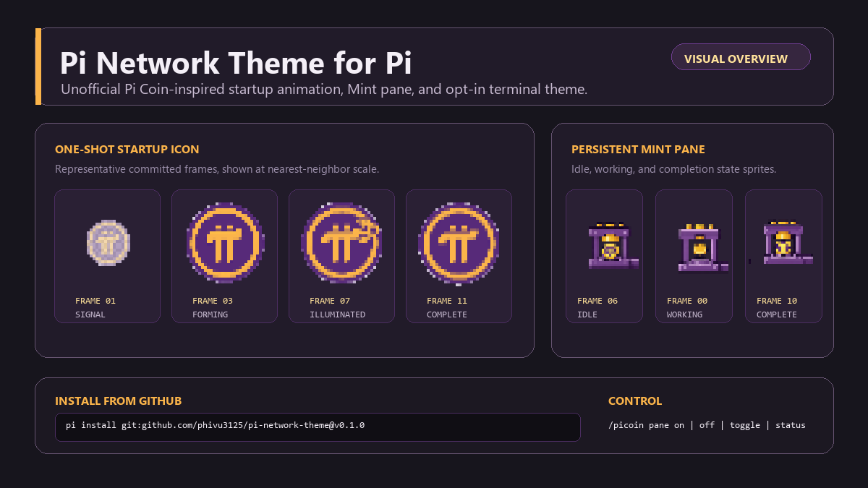Click the FRAME 01 label

[95, 301]
